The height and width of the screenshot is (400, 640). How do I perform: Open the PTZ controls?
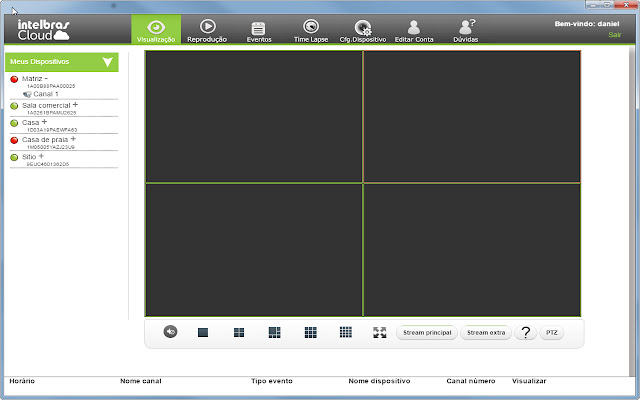click(x=552, y=332)
